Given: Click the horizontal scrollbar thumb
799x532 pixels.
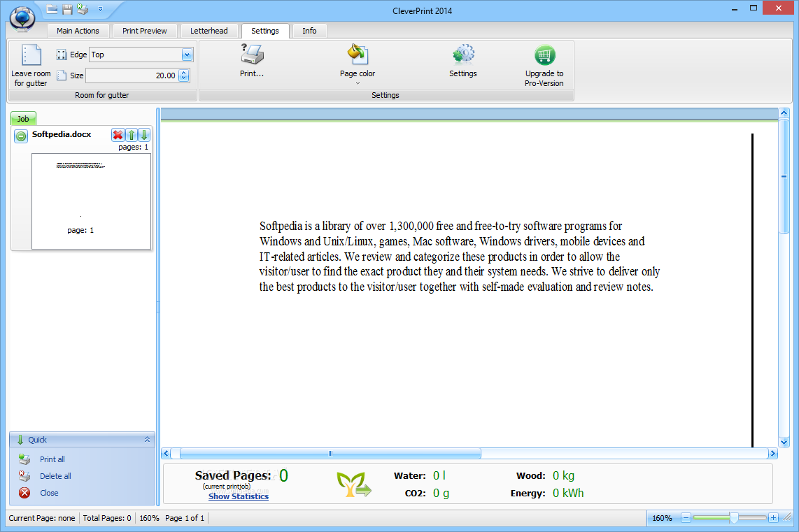Looking at the screenshot, I should pyautogui.click(x=330, y=453).
